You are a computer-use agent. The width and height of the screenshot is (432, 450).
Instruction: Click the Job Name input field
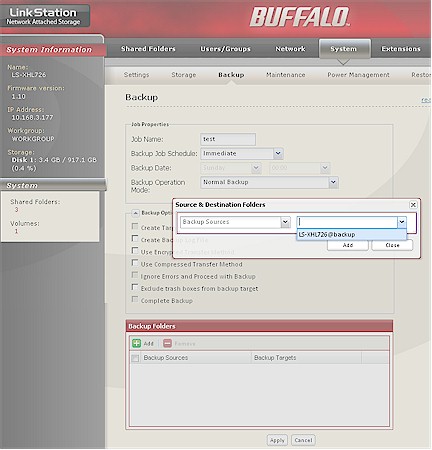(x=228, y=139)
